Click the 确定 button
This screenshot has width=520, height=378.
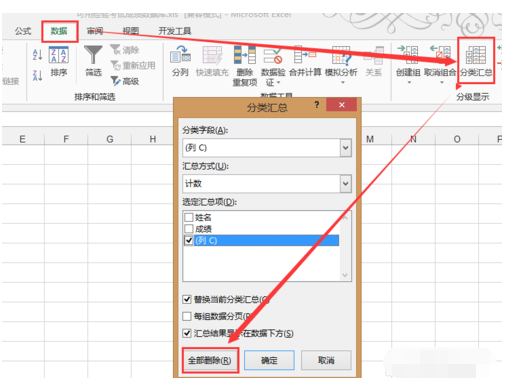[269, 360]
